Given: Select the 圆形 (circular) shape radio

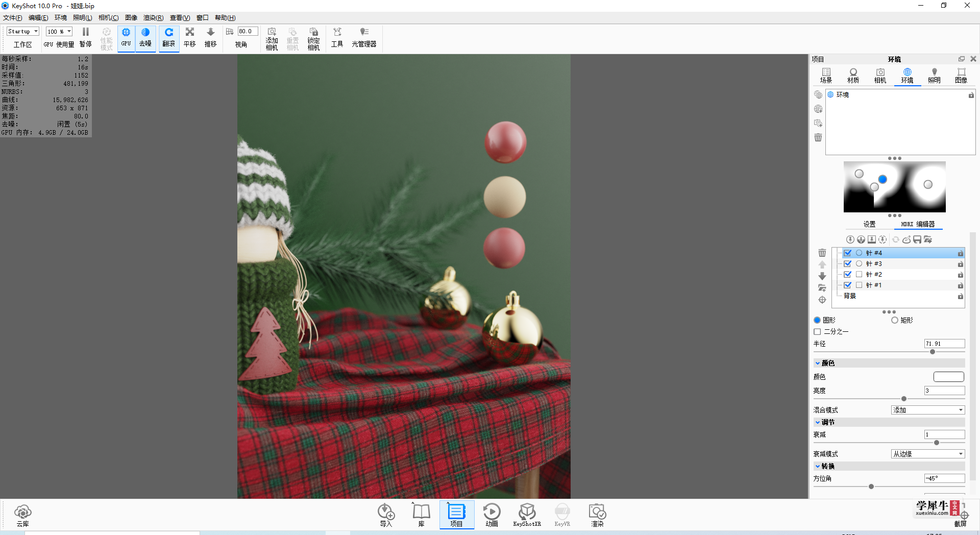Looking at the screenshot, I should (x=817, y=321).
